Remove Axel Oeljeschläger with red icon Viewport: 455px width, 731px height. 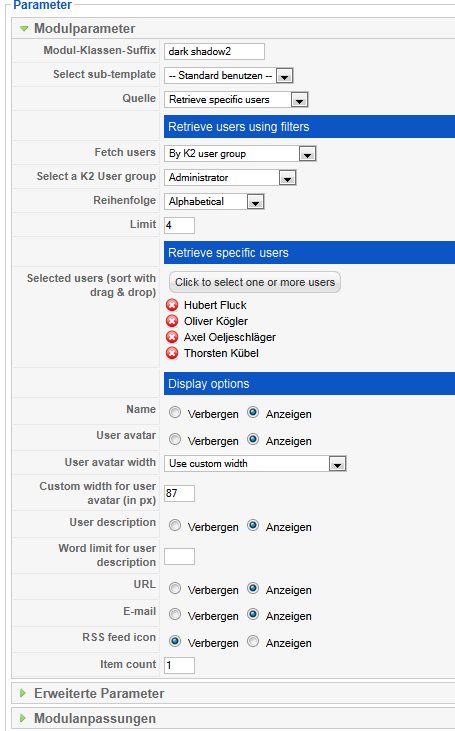pyautogui.click(x=172, y=337)
